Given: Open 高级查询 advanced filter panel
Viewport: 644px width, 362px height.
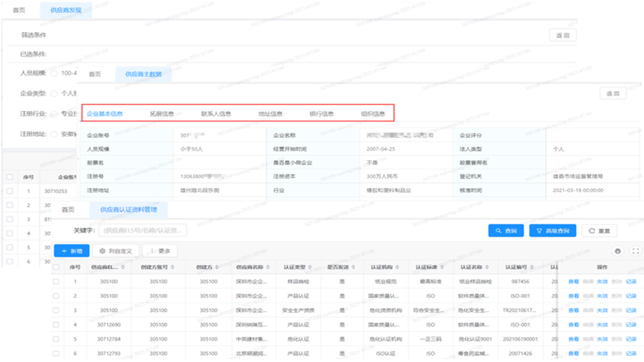Looking at the screenshot, I should [553, 231].
